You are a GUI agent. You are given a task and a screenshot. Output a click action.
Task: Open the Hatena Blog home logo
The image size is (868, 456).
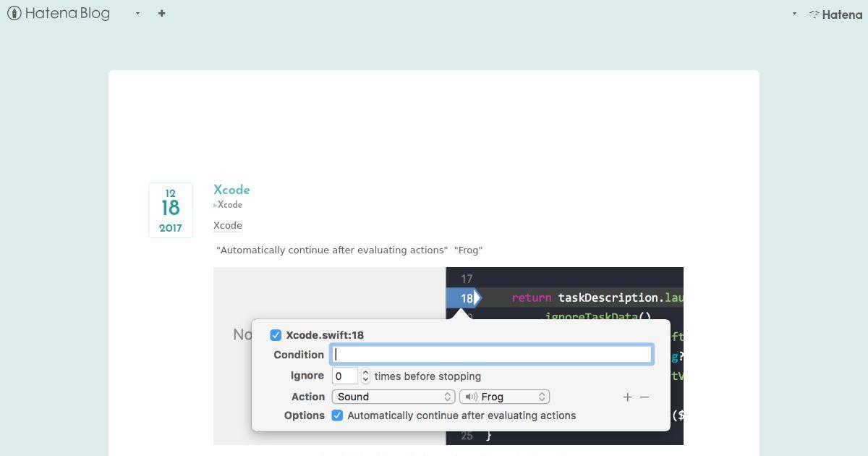[58, 13]
